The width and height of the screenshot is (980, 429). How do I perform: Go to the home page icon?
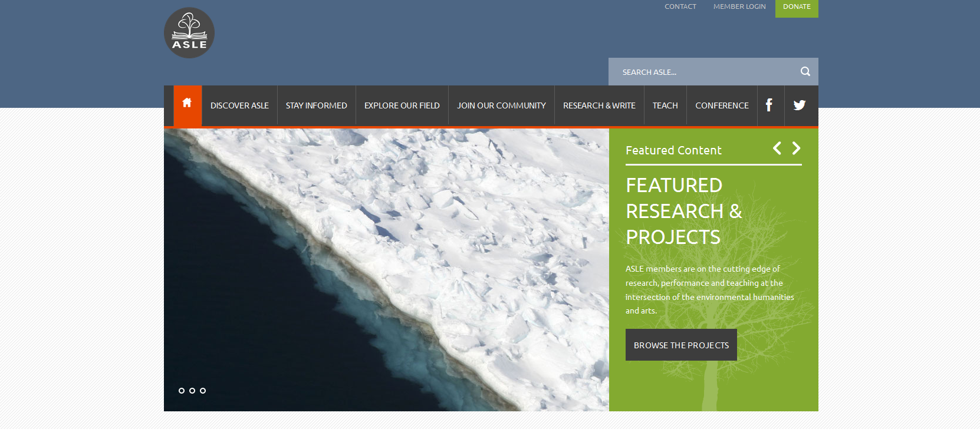click(188, 105)
